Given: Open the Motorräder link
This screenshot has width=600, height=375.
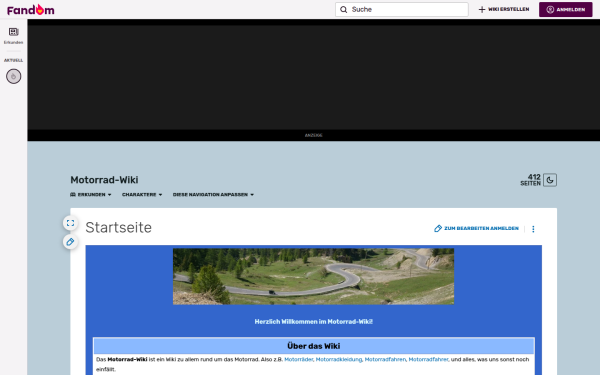Looking at the screenshot, I should pyautogui.click(x=298, y=359).
